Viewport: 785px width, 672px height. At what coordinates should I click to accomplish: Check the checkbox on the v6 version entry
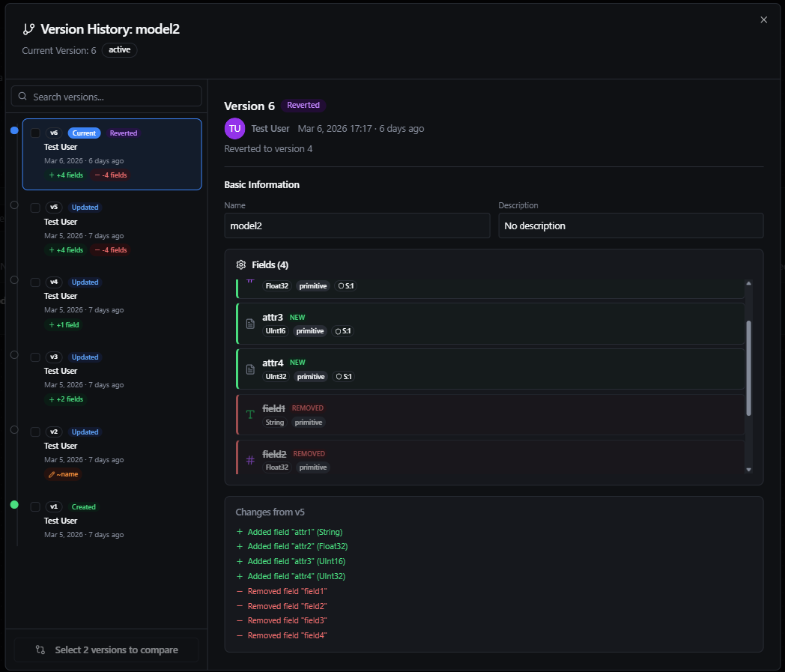click(35, 132)
